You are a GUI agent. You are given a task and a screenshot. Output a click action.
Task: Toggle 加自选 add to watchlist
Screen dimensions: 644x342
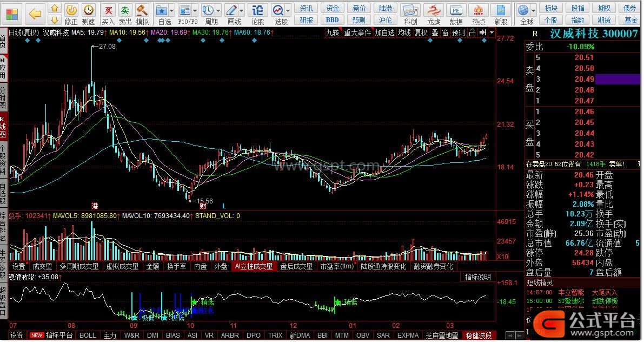click(x=384, y=32)
